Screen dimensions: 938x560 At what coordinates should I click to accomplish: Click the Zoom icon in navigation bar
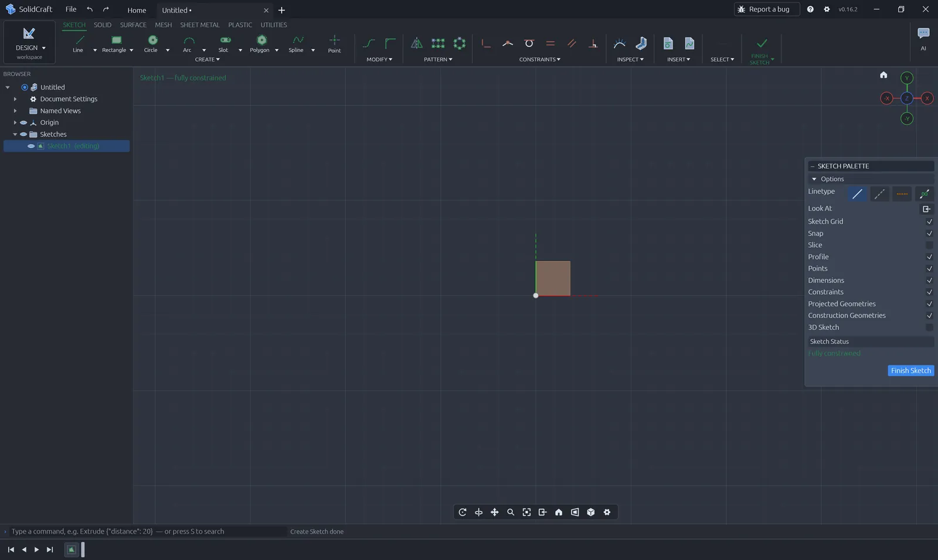tap(511, 512)
